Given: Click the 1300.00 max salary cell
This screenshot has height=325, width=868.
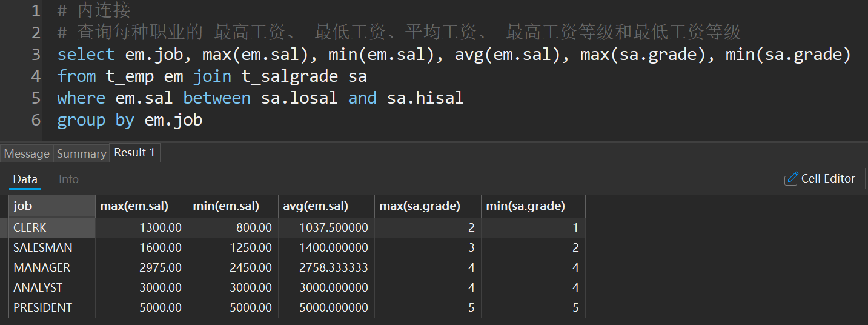Looking at the screenshot, I should pos(142,227).
